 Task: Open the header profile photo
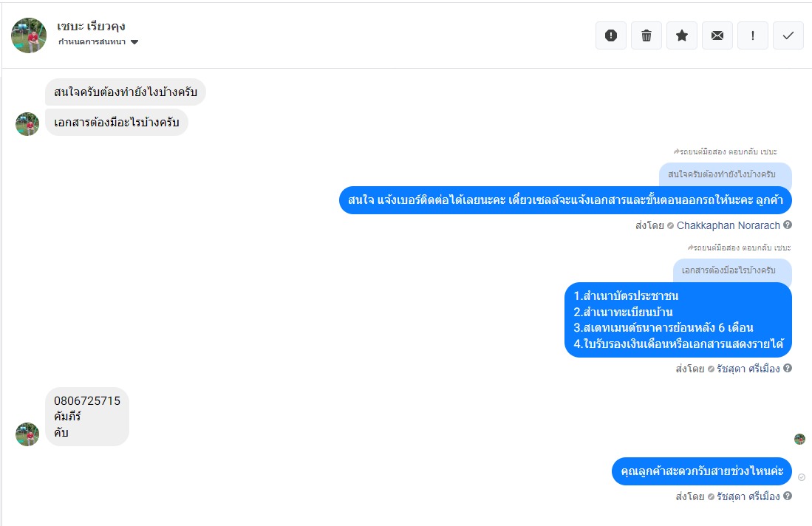point(29,35)
